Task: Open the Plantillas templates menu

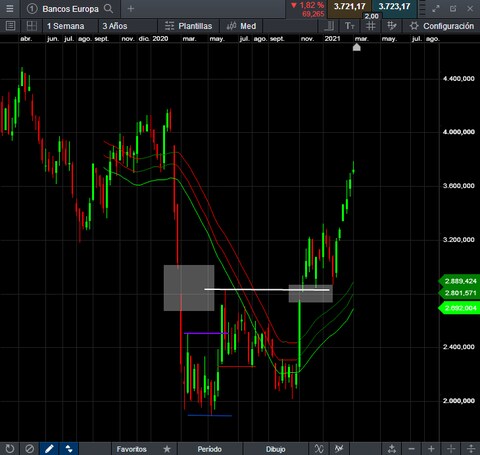Action: [x=189, y=26]
